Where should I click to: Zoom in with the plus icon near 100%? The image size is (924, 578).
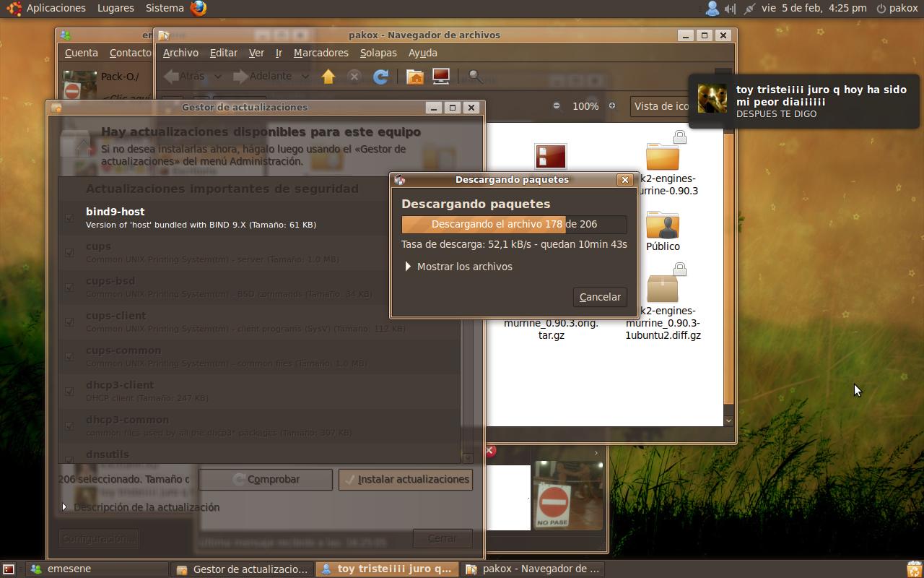[x=612, y=105]
